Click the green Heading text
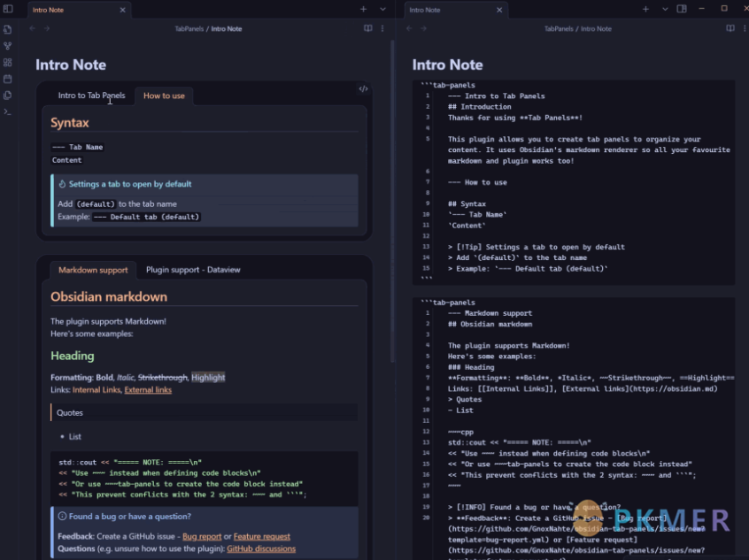The width and height of the screenshot is (749, 560). 73,357
